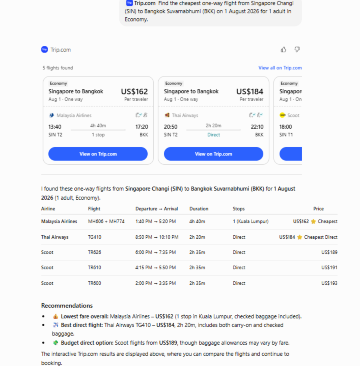Click the fire emoji by Lowest fare overall
Image resolution: width=360 pixels, height=366 pixels.
(55, 316)
